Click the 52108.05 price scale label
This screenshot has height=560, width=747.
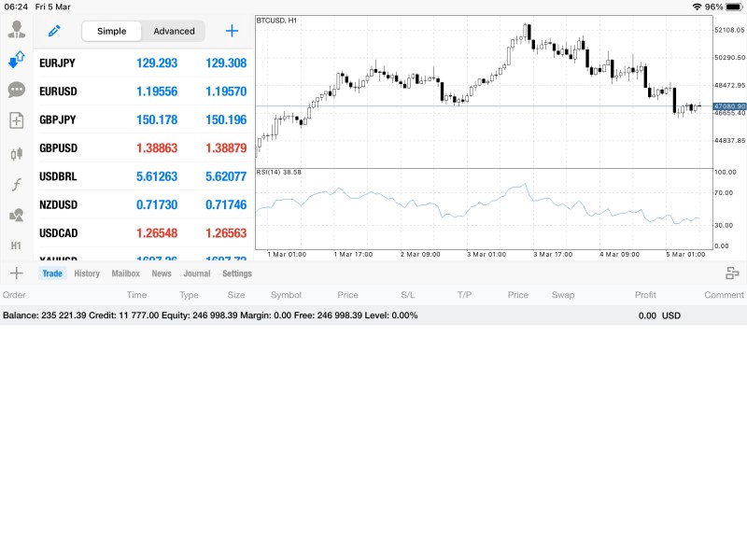tap(729, 30)
